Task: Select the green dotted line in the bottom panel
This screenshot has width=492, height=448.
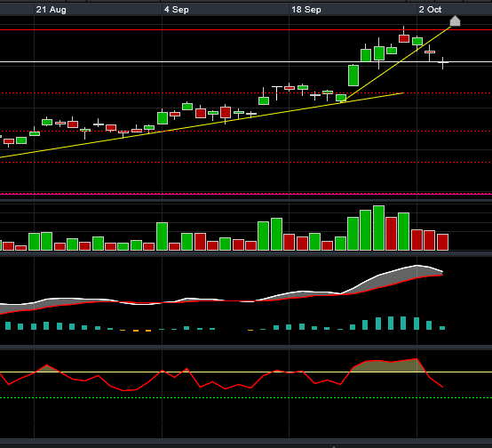Action: click(x=246, y=397)
